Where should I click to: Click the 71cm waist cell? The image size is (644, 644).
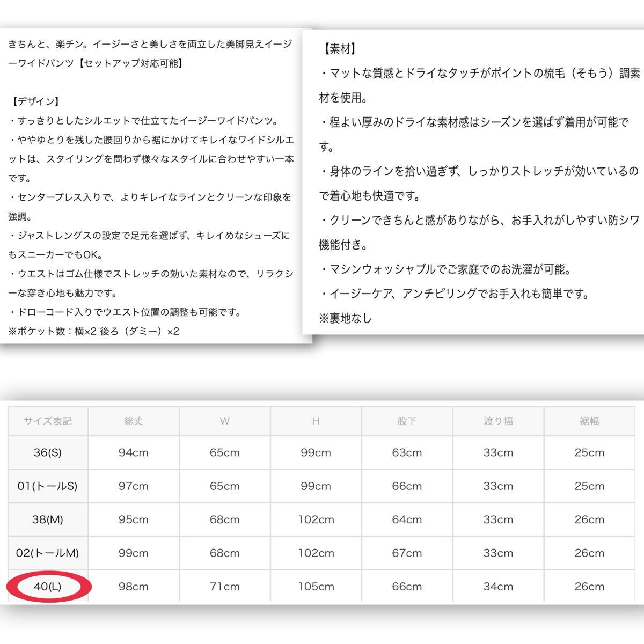point(225,587)
